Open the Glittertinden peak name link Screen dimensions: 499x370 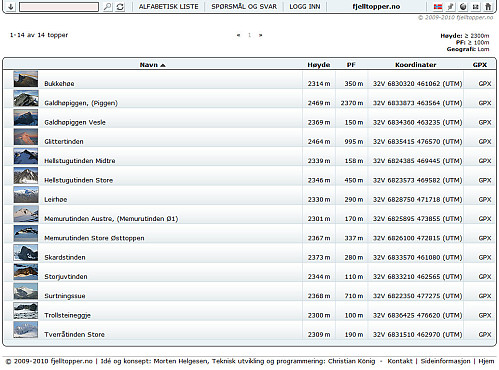point(64,142)
